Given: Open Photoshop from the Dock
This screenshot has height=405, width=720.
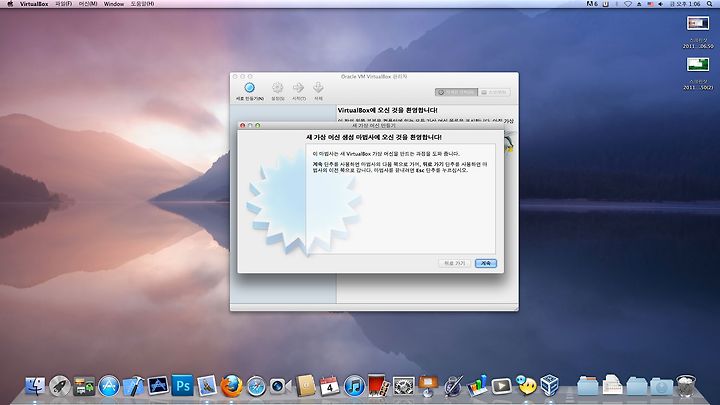Looking at the screenshot, I should pos(182,385).
